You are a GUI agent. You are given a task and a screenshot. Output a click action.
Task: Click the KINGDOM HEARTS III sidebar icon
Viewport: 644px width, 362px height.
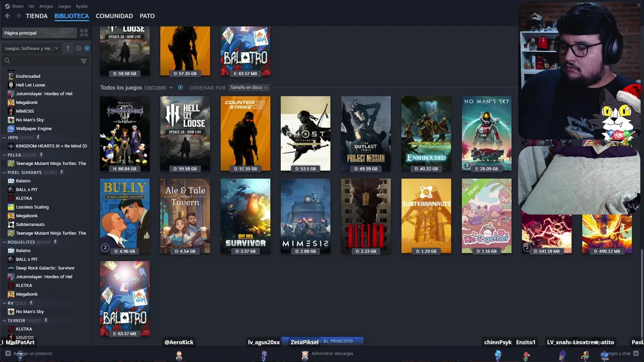11,146
